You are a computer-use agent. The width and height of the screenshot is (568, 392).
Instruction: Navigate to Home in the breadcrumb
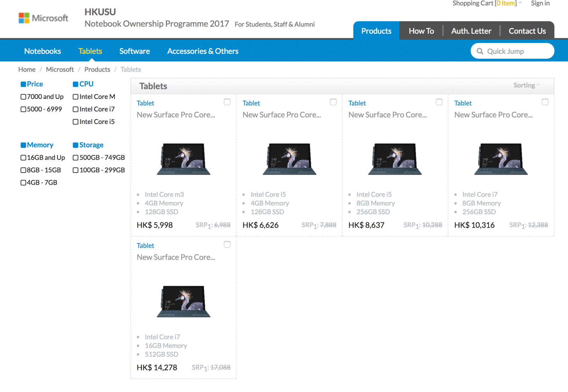(27, 70)
